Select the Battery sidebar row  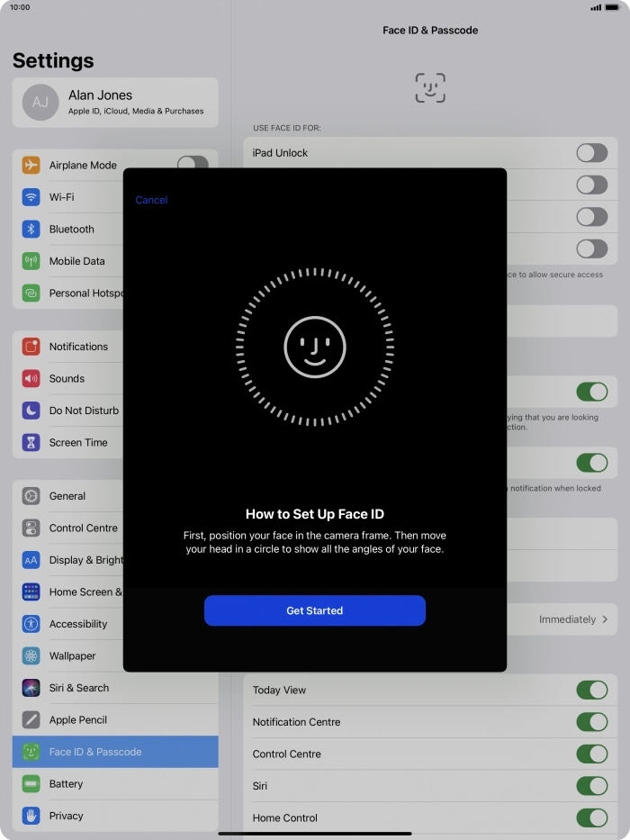[x=115, y=784]
